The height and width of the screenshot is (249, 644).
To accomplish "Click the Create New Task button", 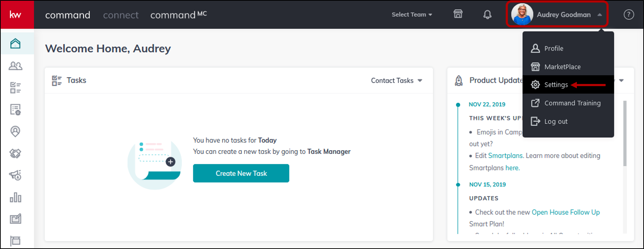I will [241, 173].
